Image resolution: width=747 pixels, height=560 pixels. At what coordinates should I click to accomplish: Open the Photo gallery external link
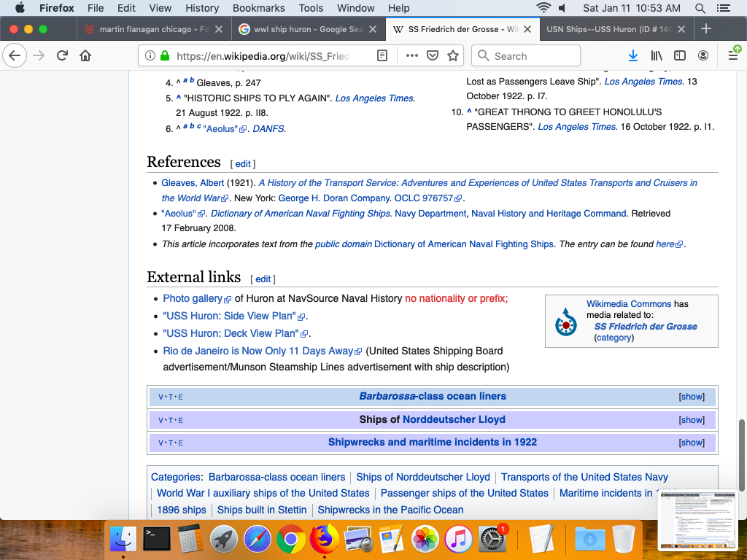pyautogui.click(x=193, y=298)
